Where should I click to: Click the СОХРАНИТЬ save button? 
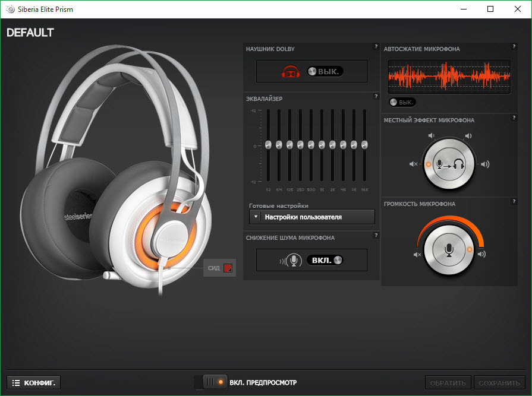tap(499, 383)
